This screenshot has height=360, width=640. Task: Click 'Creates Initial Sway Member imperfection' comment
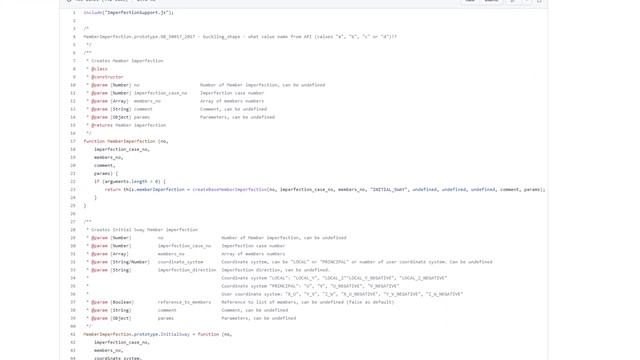coord(144,230)
